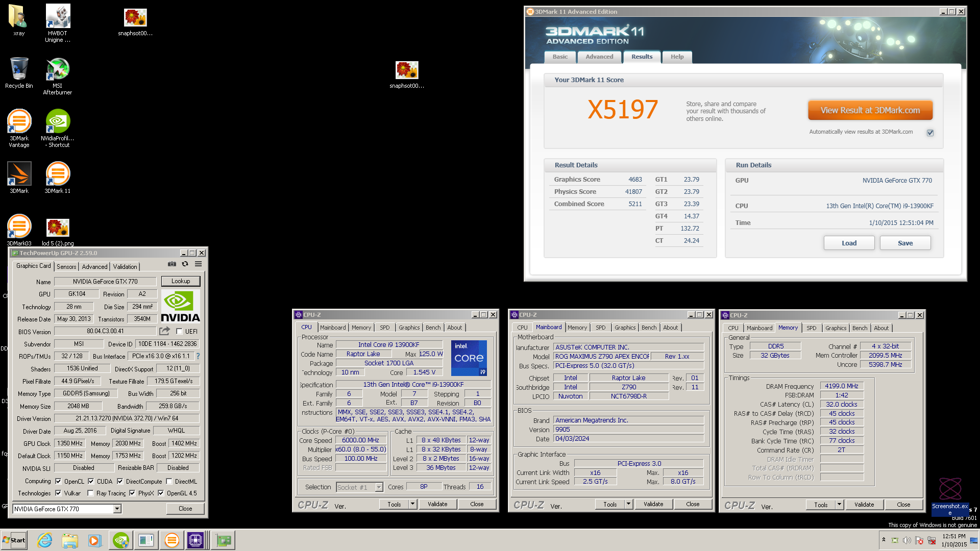
Task: Open Sensors tab in GPU-Z
Action: (x=66, y=266)
